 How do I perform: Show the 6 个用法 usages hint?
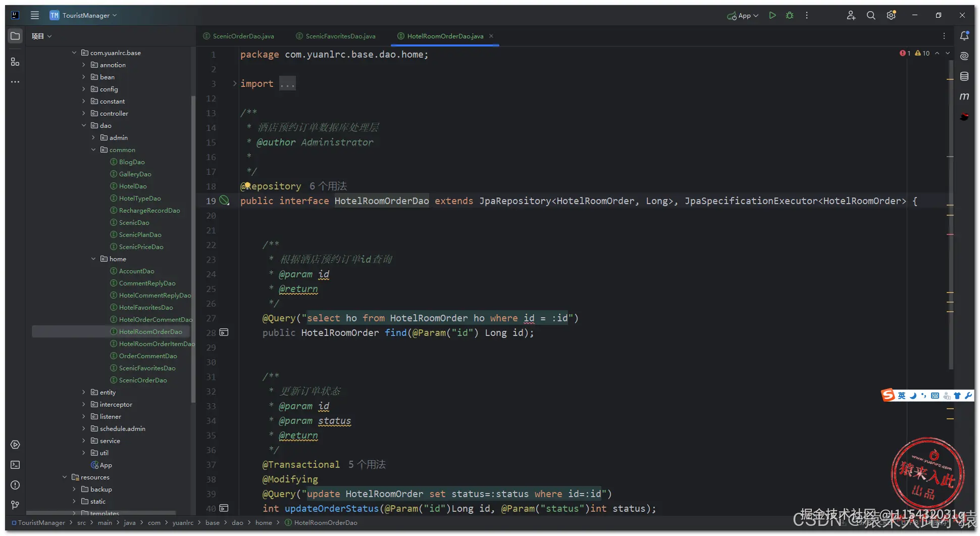(328, 186)
